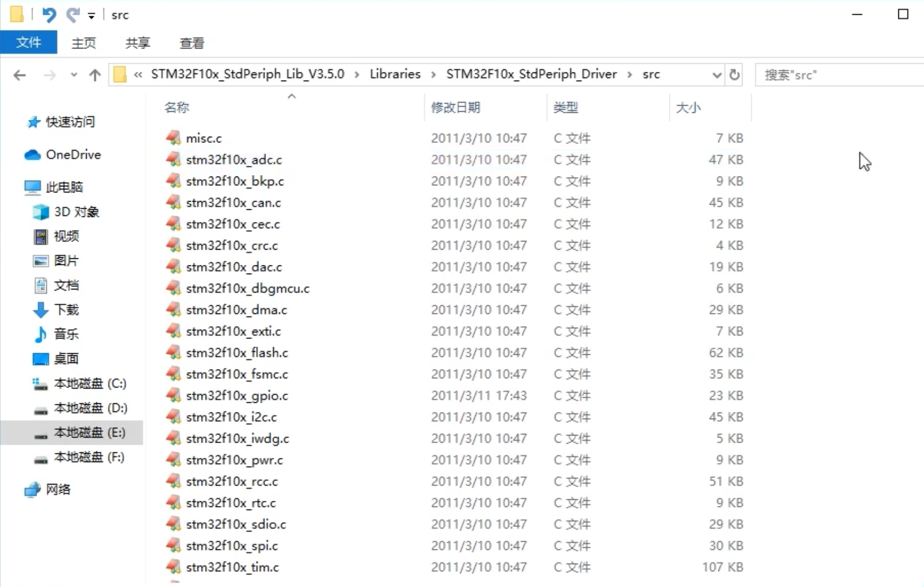Select 此电脑 in navigation pane
This screenshot has width=924, height=587.
[54, 187]
